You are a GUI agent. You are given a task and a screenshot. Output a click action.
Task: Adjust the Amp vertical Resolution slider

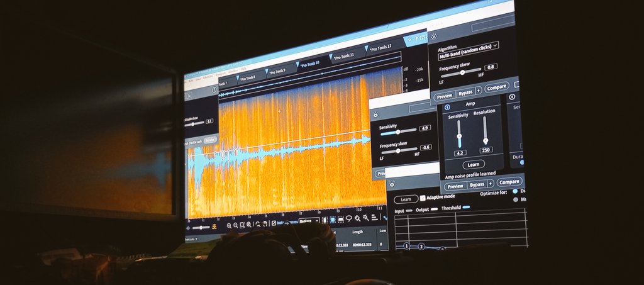point(485,131)
